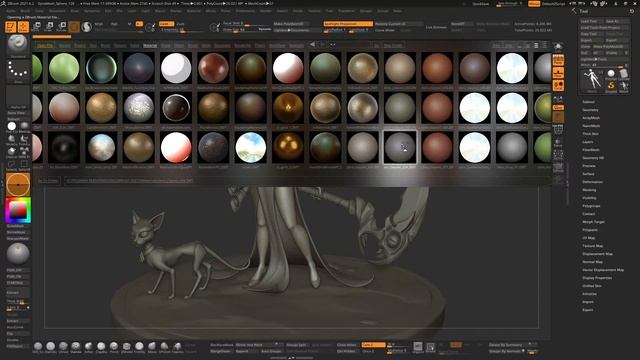Activate the Move transform button
The width and height of the screenshot is (640, 360).
point(36,27)
